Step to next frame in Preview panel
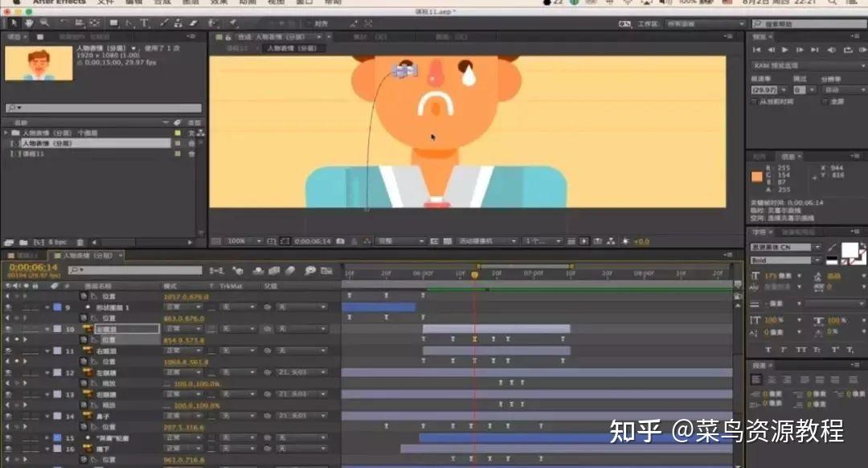 800,50
